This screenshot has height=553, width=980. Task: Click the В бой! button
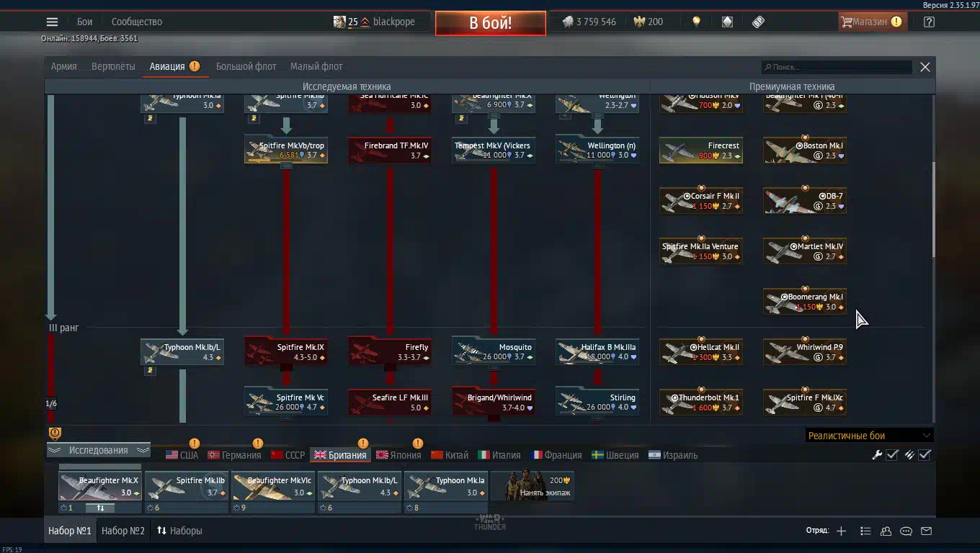pos(490,22)
